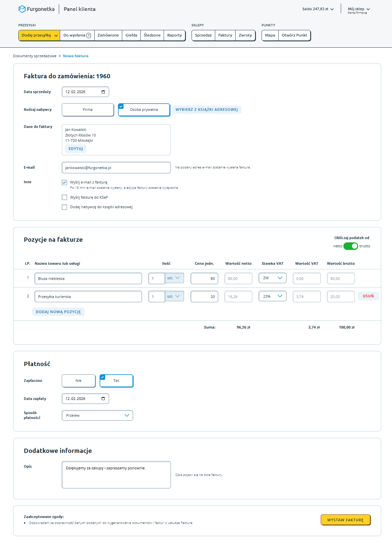This screenshot has width=392, height=543.
Task: Expand the Dodaj przesyłkę arrow
Action: pyautogui.click(x=56, y=36)
